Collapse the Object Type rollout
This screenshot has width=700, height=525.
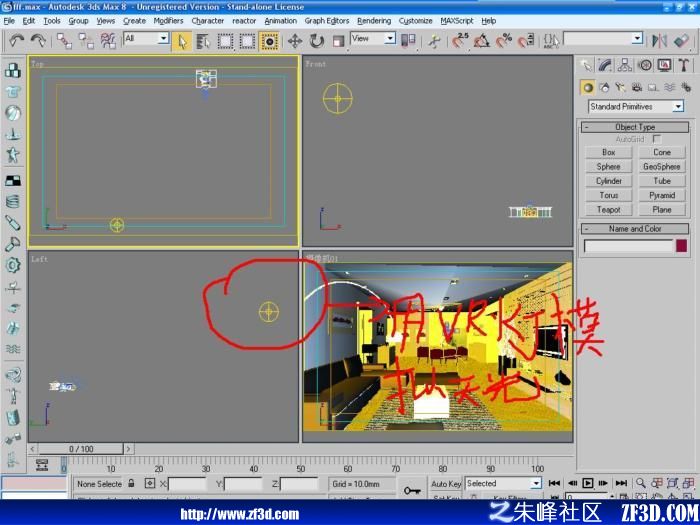coord(634,127)
